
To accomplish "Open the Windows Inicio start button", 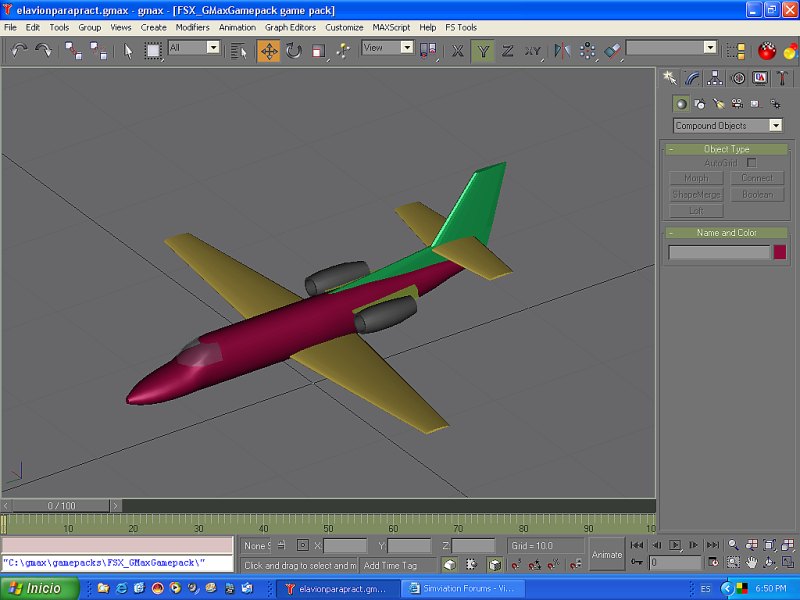I will coord(35,588).
